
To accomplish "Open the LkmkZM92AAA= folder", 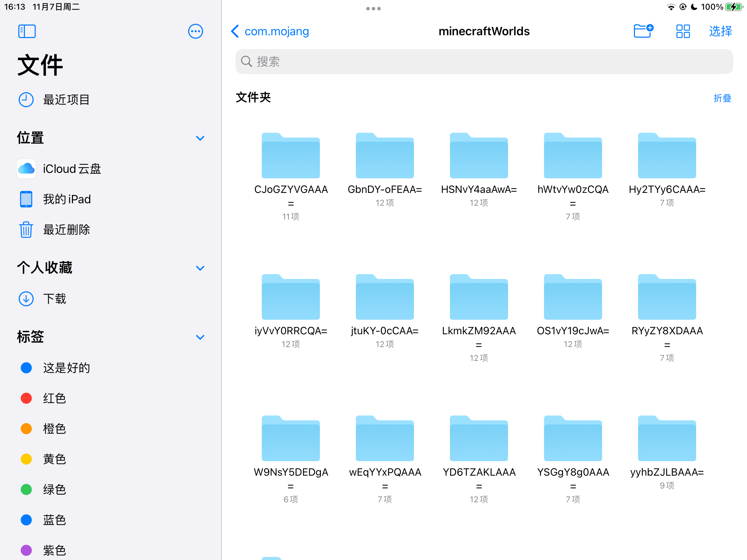I will click(x=479, y=297).
